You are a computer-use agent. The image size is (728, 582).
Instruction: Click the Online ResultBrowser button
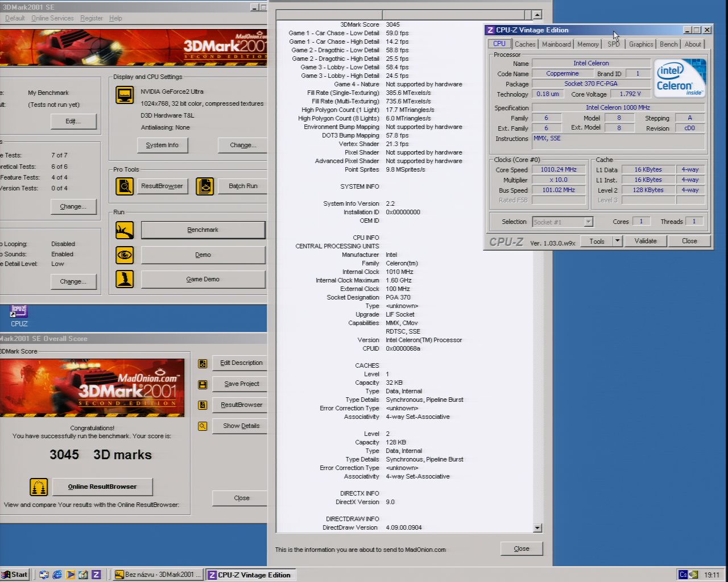click(102, 487)
